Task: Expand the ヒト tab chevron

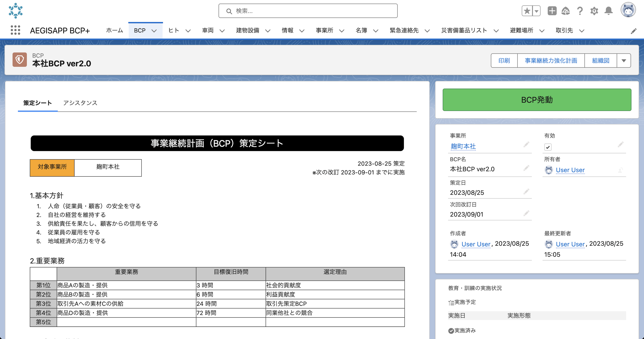Action: click(x=188, y=31)
